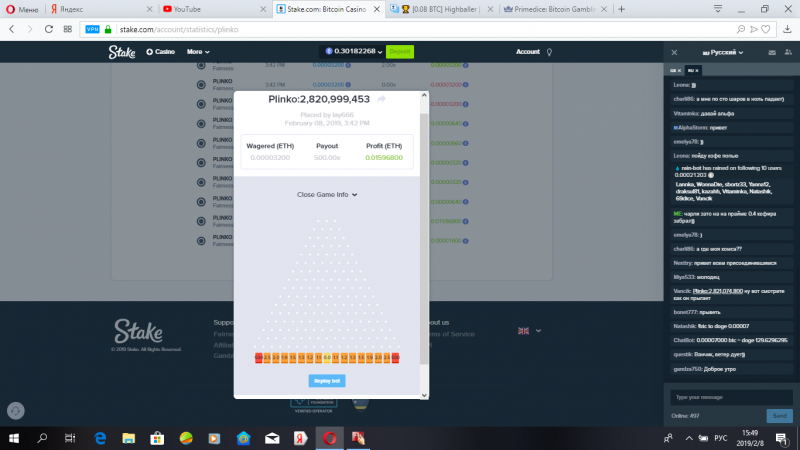Switch to the Яндекс browser tab
800x450 pixels.
tap(101, 9)
